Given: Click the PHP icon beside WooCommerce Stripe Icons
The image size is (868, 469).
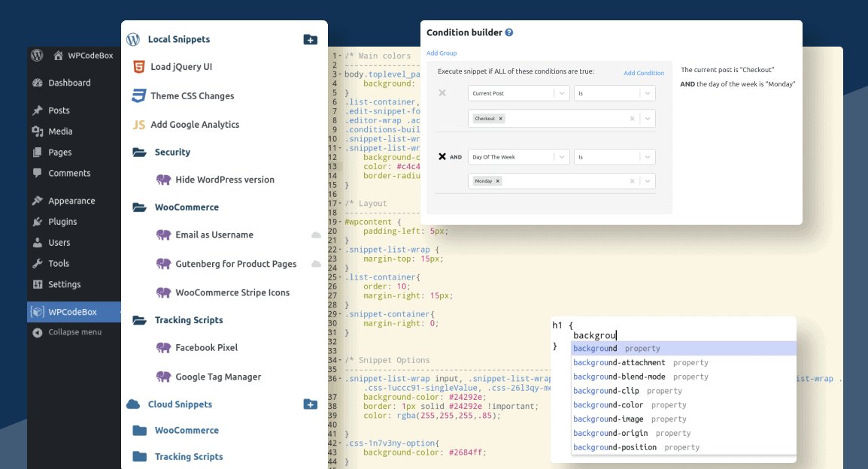Looking at the screenshot, I should tap(163, 292).
